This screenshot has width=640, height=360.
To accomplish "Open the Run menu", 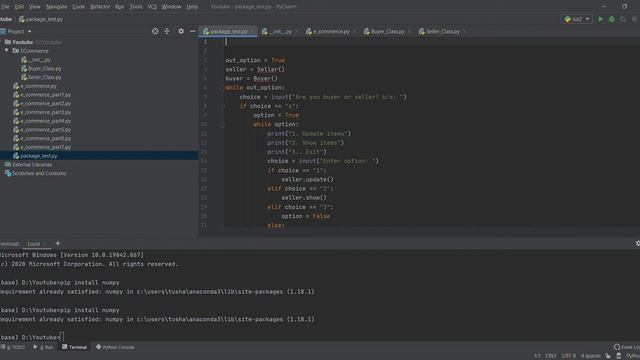I will [x=119, y=7].
